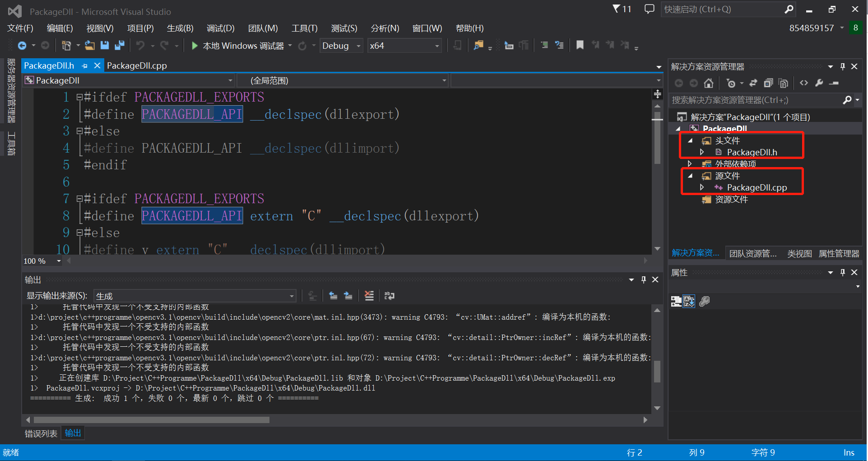Clear All output with the red X icon
Screen dimensions: 868x461
pyautogui.click(x=369, y=296)
